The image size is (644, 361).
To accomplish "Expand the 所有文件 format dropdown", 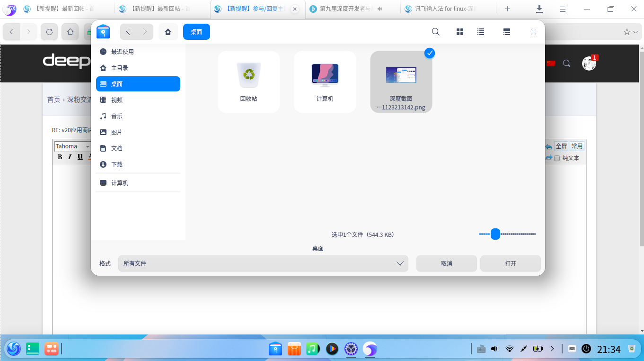I will [263, 263].
